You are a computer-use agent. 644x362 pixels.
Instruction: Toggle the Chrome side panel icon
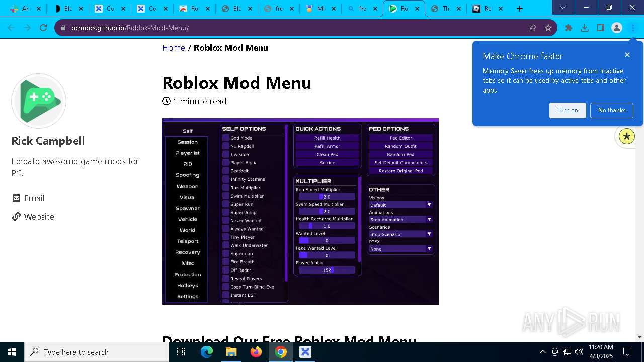click(x=601, y=28)
